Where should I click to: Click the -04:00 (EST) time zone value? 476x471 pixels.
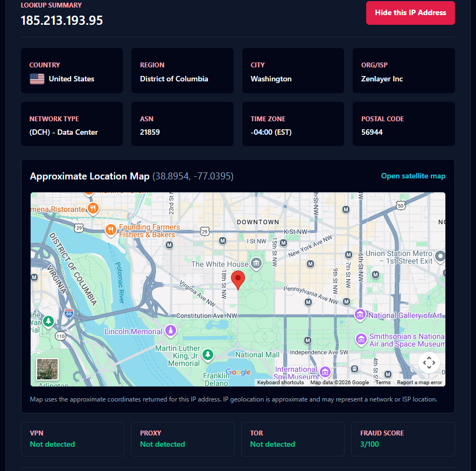(271, 132)
